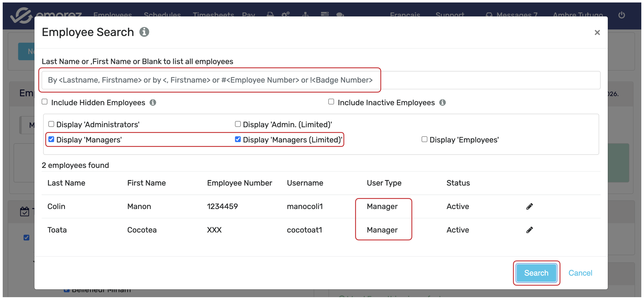The height and width of the screenshot is (301, 644).
Task: Click info icon next to Employee Search title
Action: tap(144, 32)
